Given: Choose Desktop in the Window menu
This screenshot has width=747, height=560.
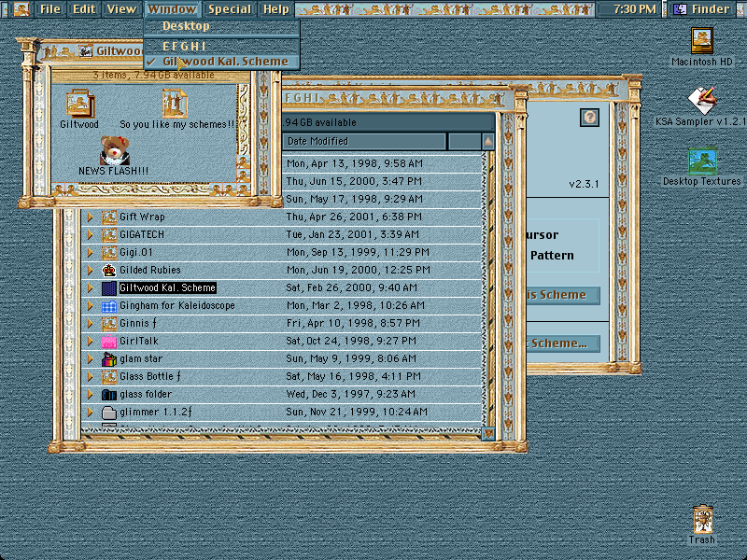Looking at the screenshot, I should 222,26.
